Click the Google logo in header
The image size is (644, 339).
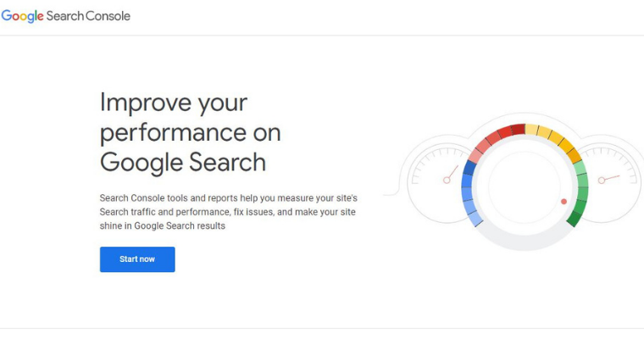(23, 16)
